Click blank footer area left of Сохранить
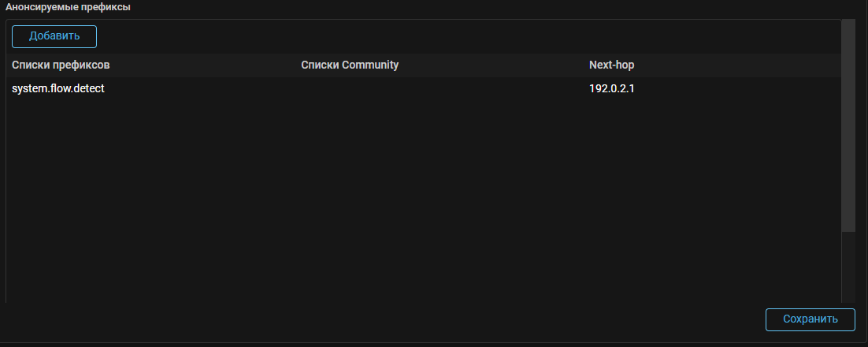 pos(394,319)
